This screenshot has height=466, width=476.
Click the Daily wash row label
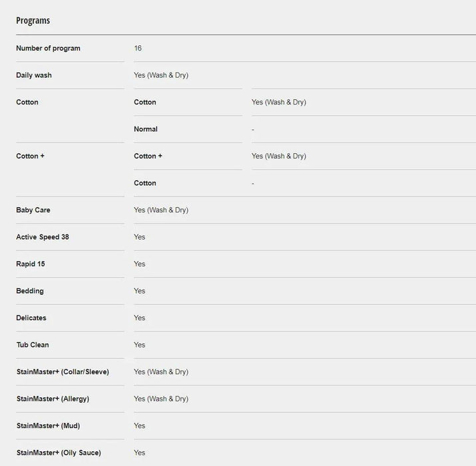34,75
